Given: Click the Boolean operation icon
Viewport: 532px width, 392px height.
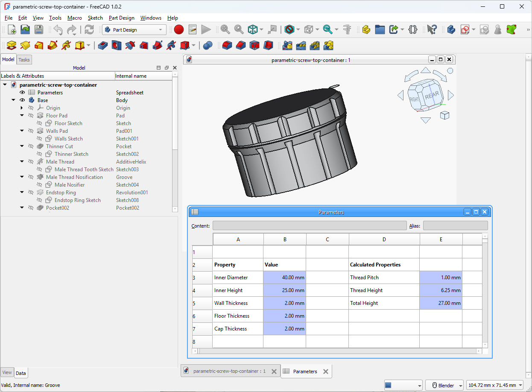Looking at the screenshot, I should 208,45.
